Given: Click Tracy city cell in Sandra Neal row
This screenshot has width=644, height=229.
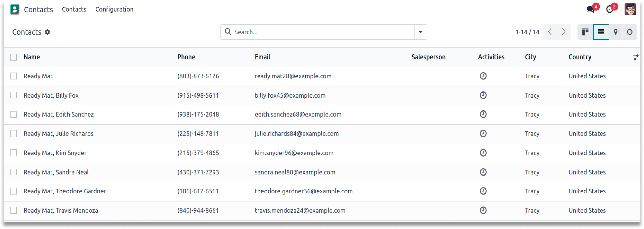Looking at the screenshot, I should (x=532, y=172).
